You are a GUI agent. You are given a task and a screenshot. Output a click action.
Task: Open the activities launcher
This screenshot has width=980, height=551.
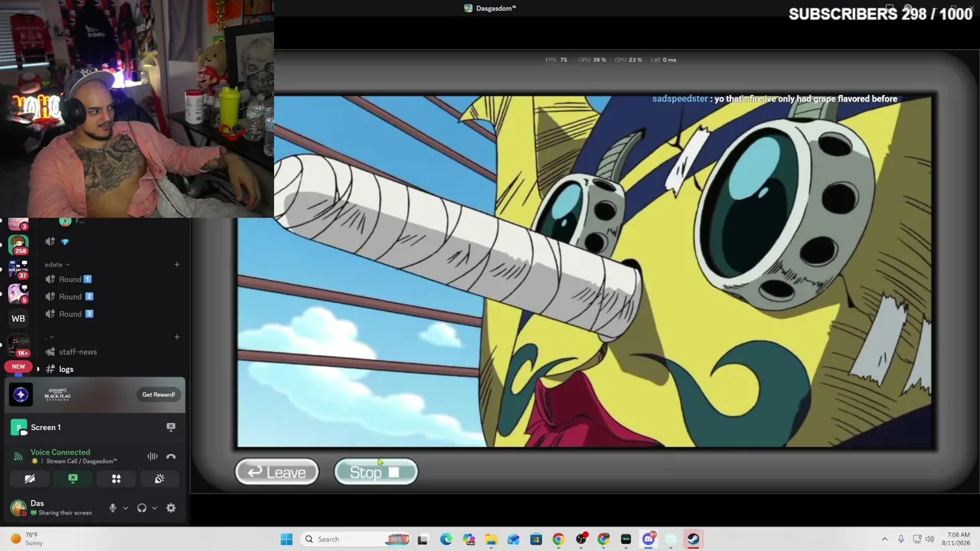[x=116, y=479]
